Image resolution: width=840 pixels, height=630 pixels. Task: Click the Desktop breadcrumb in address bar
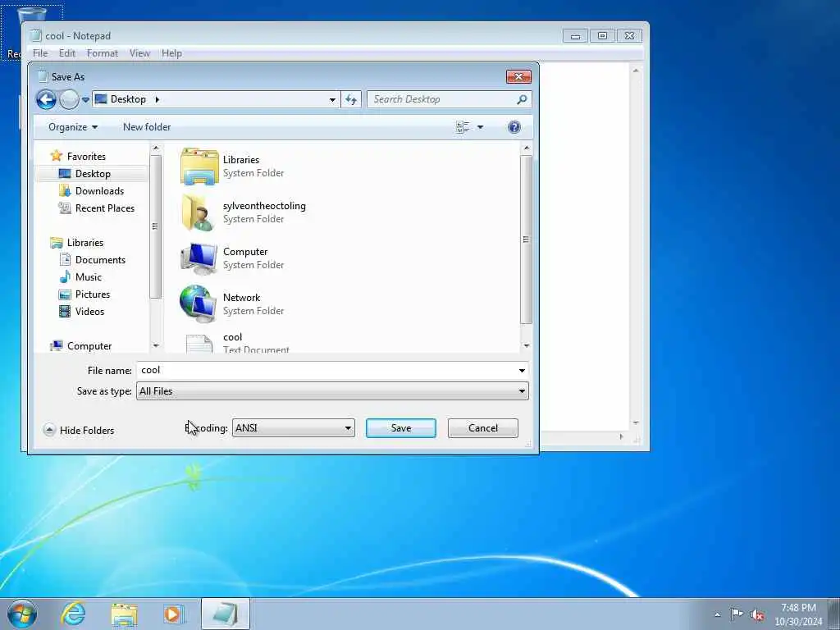tap(128, 99)
